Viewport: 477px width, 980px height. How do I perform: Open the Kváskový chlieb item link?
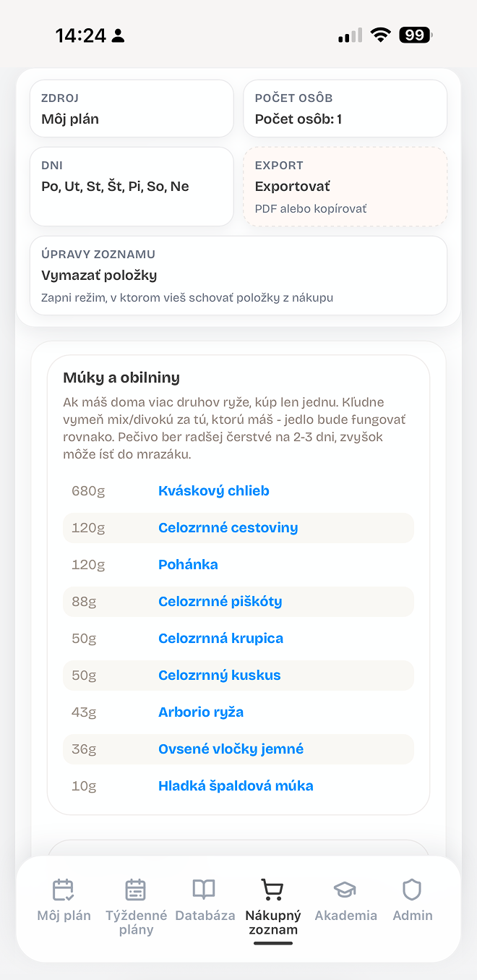coord(214,491)
